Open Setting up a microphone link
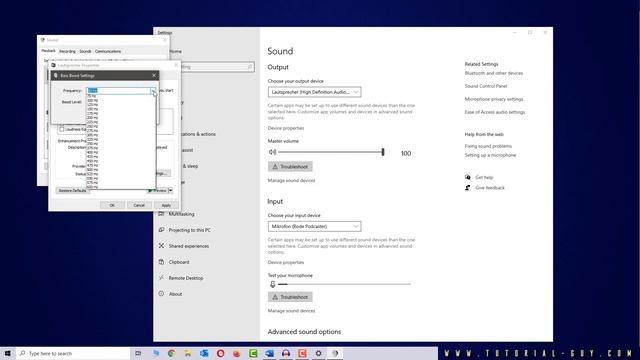640x360 pixels. pos(490,155)
